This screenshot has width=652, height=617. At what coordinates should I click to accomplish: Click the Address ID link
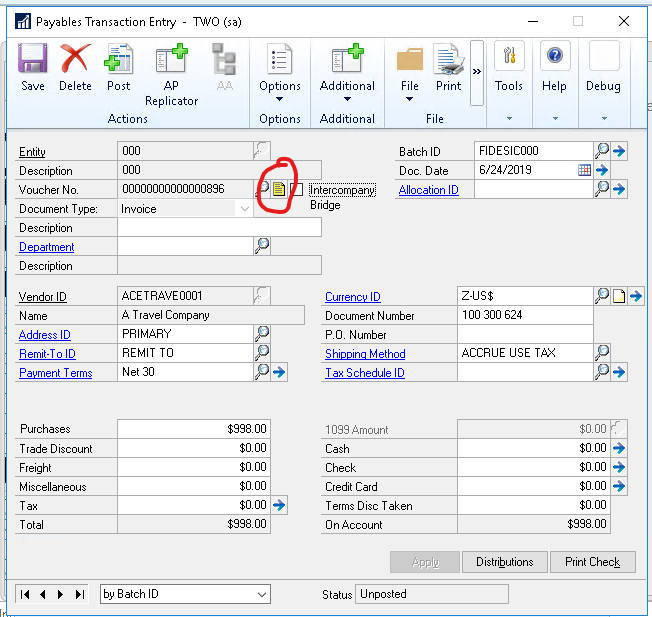coord(44,335)
